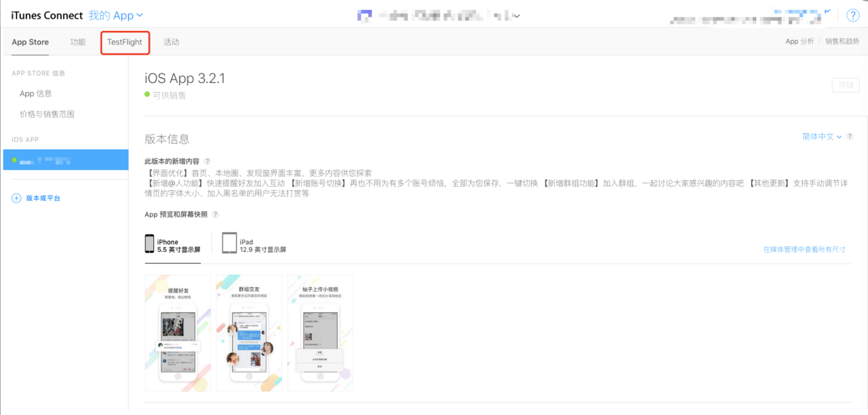Switch to the 活动 tab

click(x=171, y=42)
